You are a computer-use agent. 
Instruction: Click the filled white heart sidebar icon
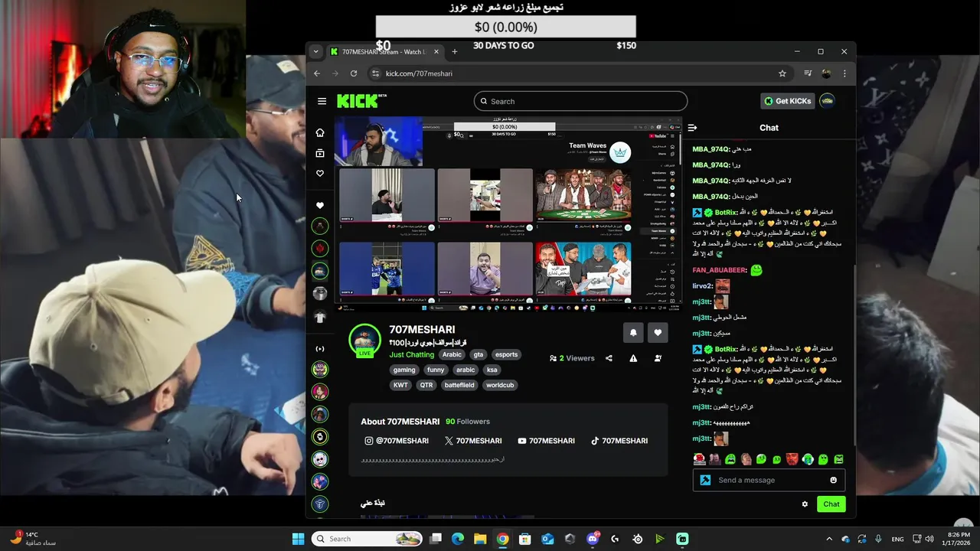point(320,205)
